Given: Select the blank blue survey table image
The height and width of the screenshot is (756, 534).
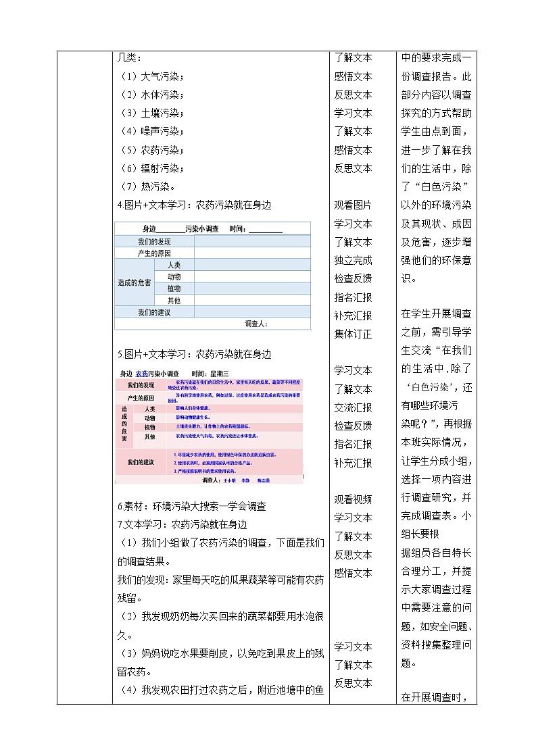Looking at the screenshot, I should coord(213,276).
